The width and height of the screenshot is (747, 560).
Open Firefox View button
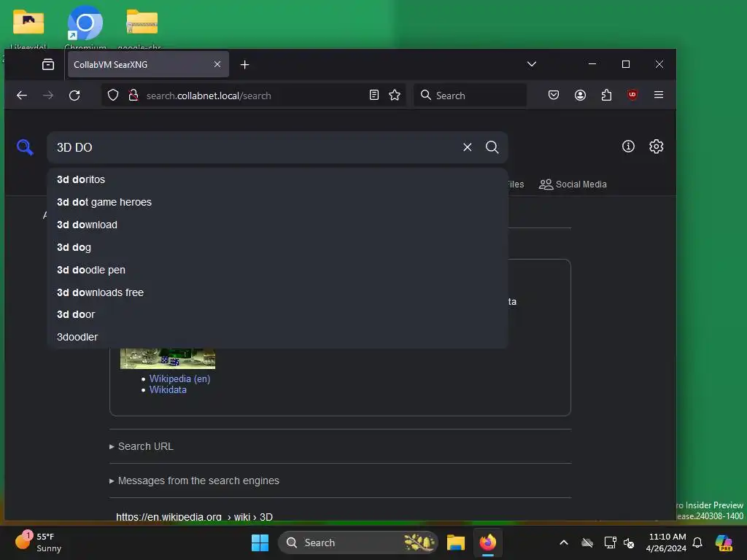48,64
